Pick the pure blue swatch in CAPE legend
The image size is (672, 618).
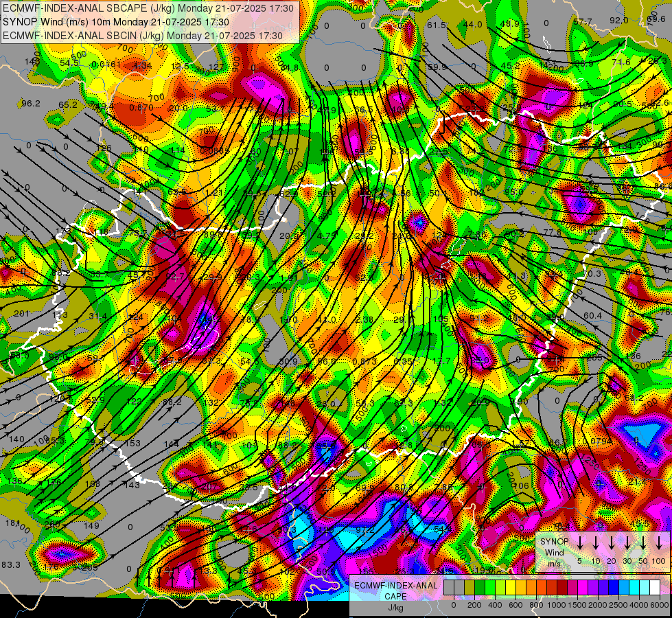[613, 587]
